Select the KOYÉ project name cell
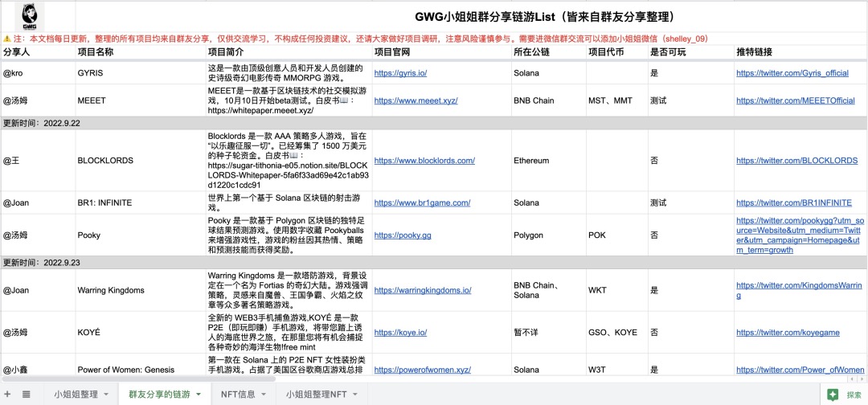 pyautogui.click(x=140, y=333)
